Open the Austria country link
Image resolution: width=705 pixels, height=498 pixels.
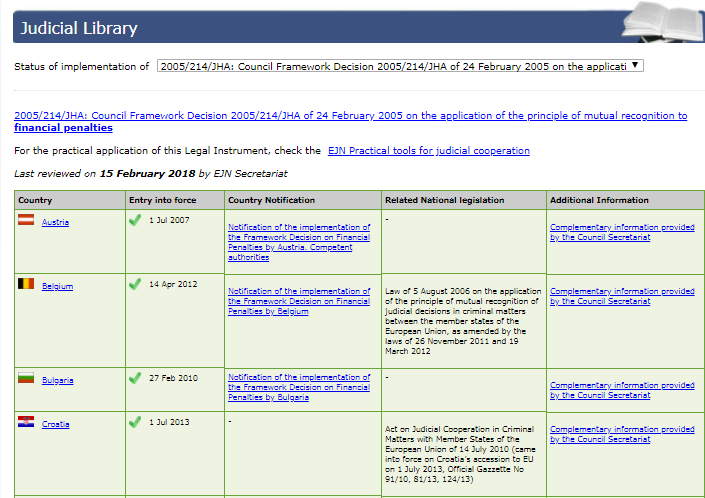(x=55, y=222)
